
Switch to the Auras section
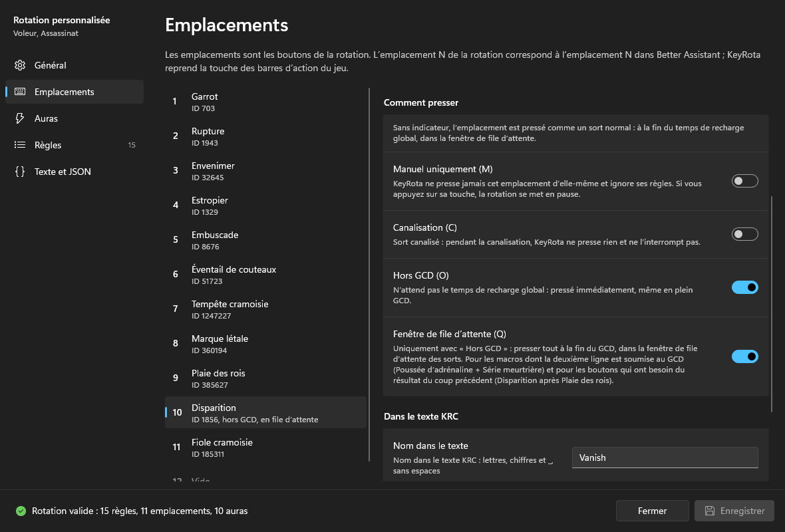(x=74, y=118)
